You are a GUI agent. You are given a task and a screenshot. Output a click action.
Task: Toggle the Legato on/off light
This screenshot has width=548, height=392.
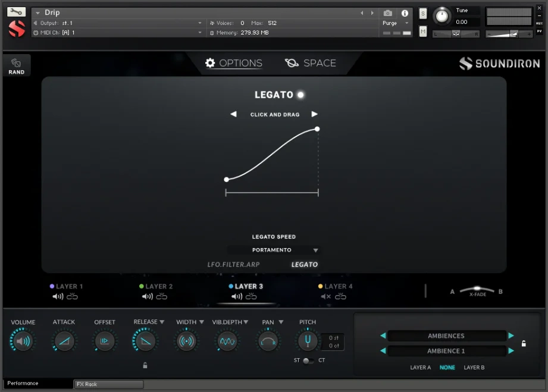pyautogui.click(x=300, y=94)
